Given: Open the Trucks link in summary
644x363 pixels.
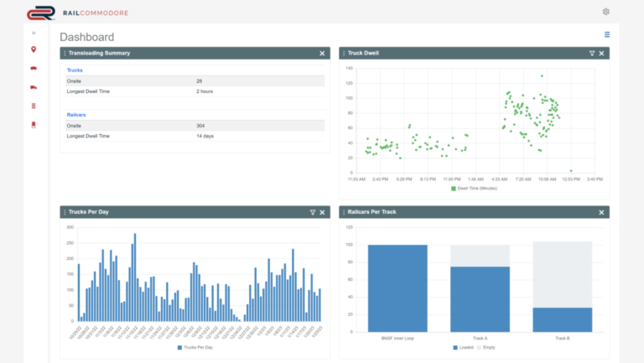Looking at the screenshot, I should pyautogui.click(x=75, y=70).
